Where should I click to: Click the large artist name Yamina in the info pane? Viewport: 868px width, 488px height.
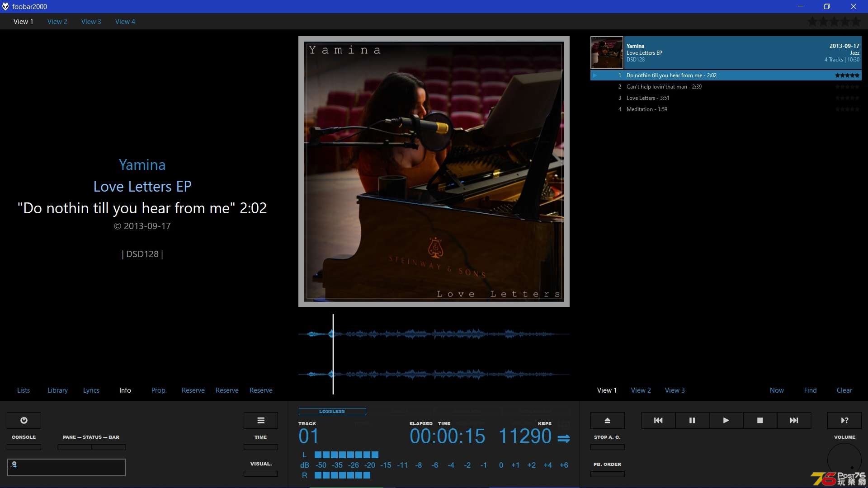tap(142, 165)
